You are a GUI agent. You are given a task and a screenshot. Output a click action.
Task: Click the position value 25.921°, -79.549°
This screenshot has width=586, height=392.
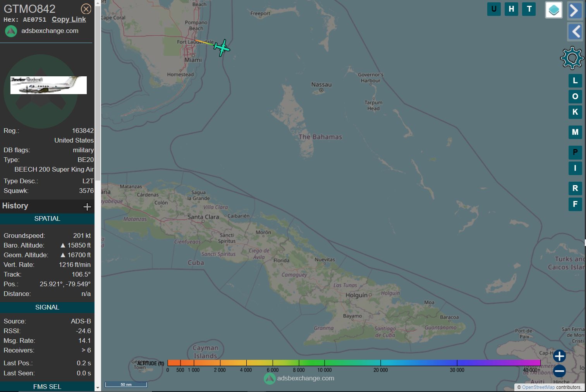tap(65, 284)
